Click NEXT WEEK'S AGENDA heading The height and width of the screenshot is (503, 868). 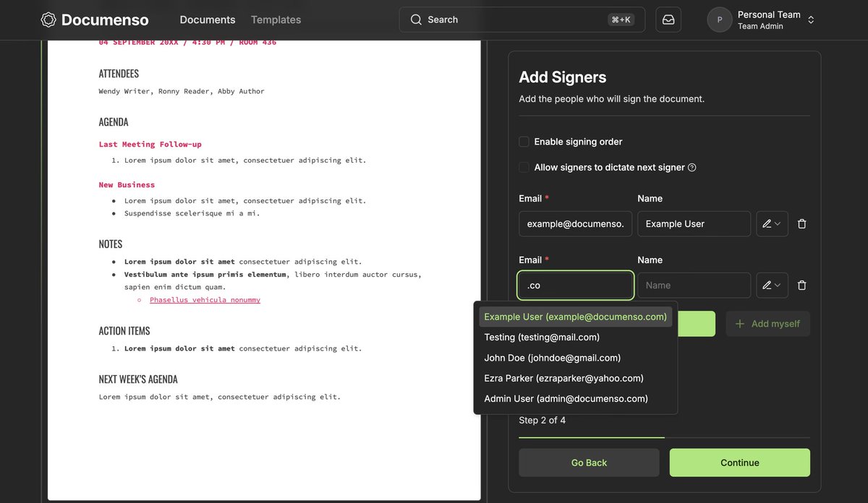pos(138,379)
